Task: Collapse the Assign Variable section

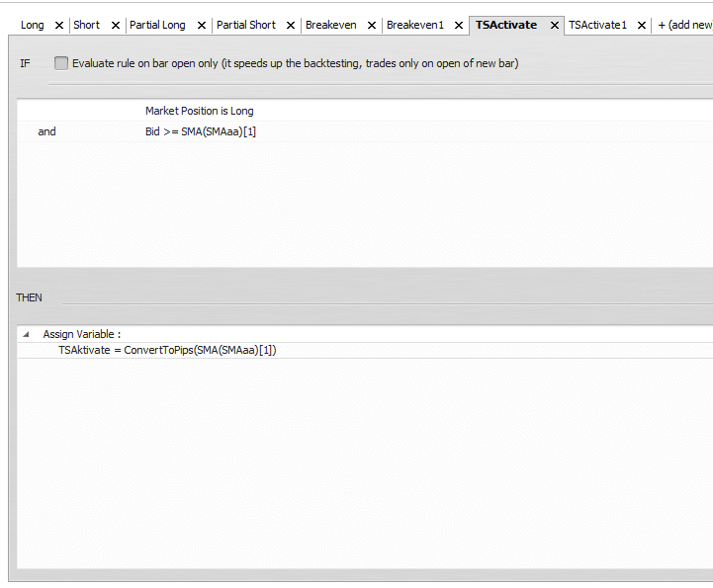Action: click(26, 334)
